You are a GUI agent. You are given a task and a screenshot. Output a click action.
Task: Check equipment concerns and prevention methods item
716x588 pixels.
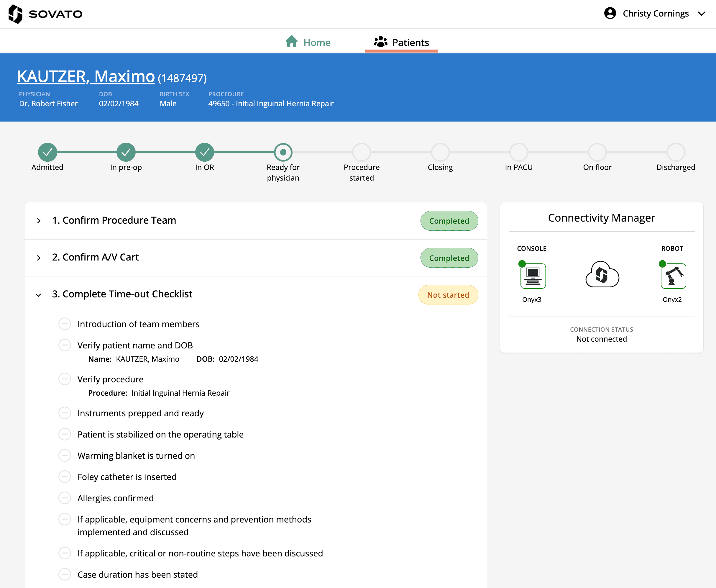pos(65,519)
